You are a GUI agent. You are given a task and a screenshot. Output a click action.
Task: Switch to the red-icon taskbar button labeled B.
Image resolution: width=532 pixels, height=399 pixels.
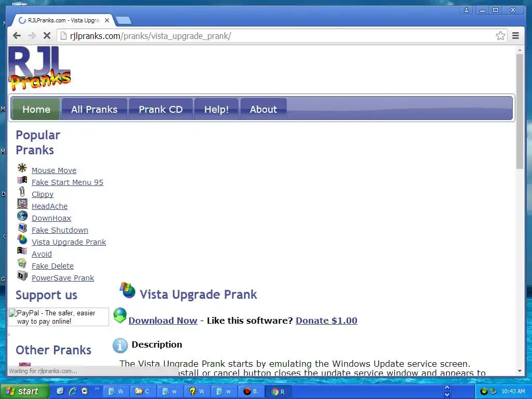coord(251,392)
